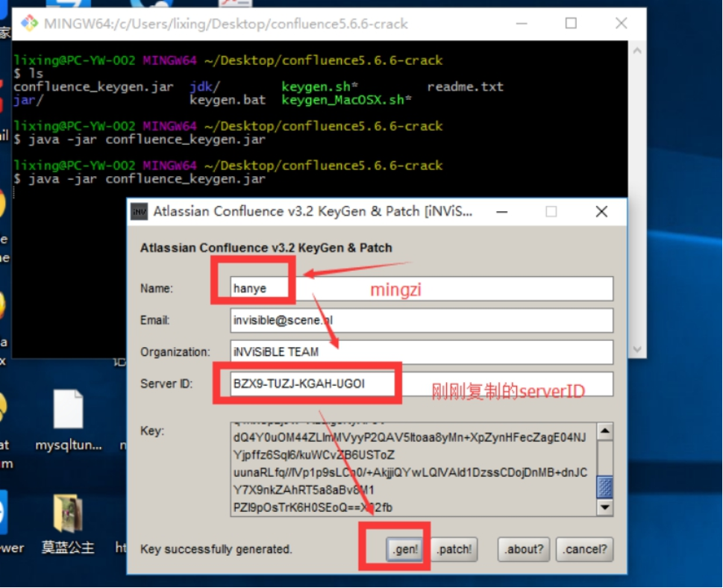This screenshot has height=588, width=723.
Task: Click the terminal scrollbar up arrow
Action: pos(637,51)
